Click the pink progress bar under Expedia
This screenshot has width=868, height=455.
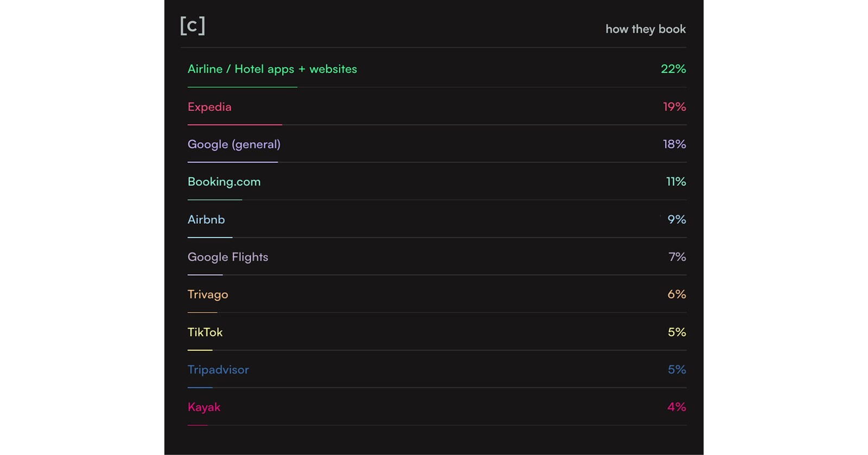pos(234,124)
